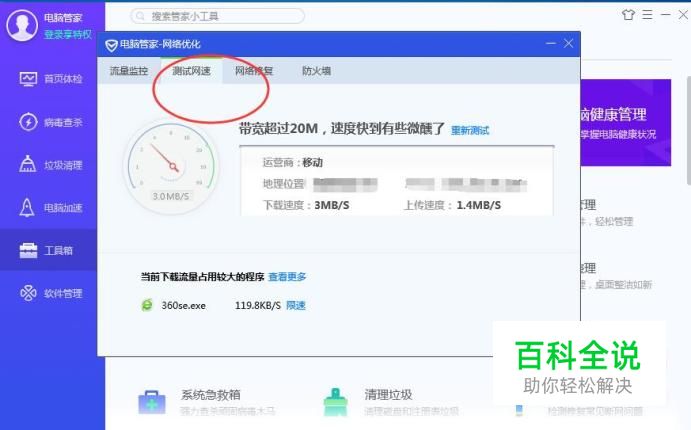The image size is (691, 430).
Task: Open 病毒查杀 in the sidebar
Action: pos(51,122)
